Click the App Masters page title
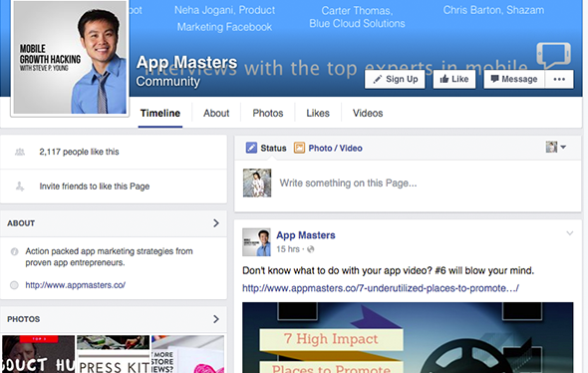Viewport: 588px width, 373px height. [x=186, y=62]
